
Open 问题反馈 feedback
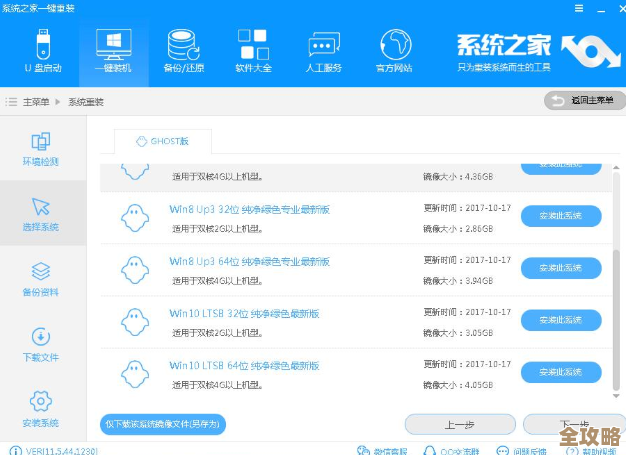click(x=521, y=451)
